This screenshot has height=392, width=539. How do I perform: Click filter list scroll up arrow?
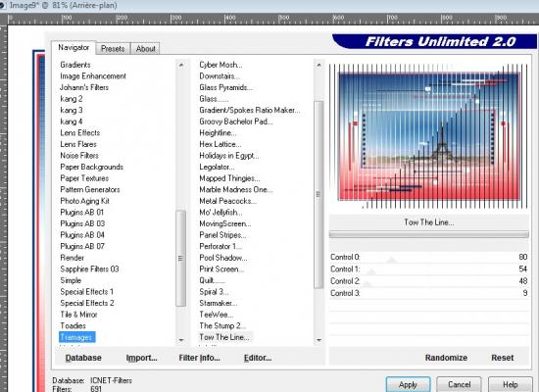[x=319, y=65]
